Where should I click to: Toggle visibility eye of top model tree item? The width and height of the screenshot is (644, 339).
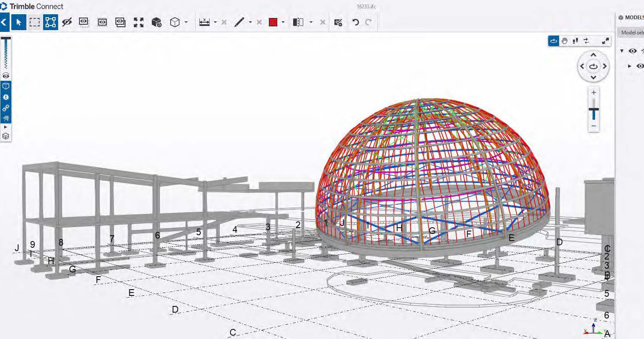632,51
